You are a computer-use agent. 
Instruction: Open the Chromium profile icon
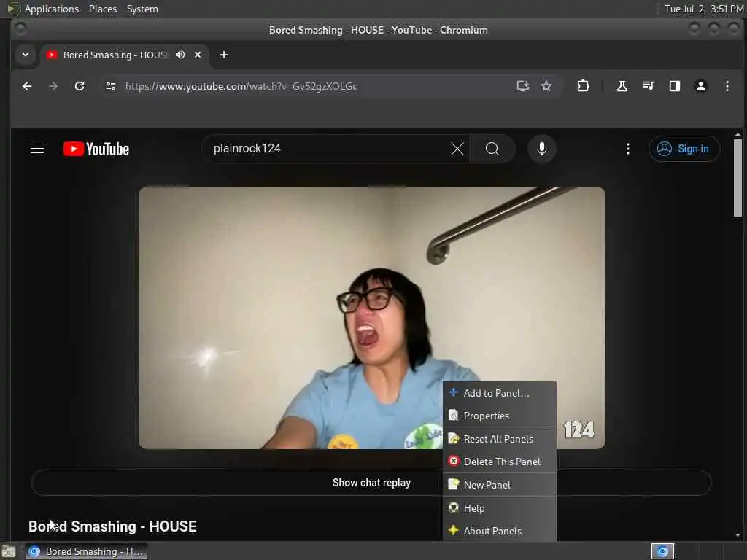(x=701, y=86)
